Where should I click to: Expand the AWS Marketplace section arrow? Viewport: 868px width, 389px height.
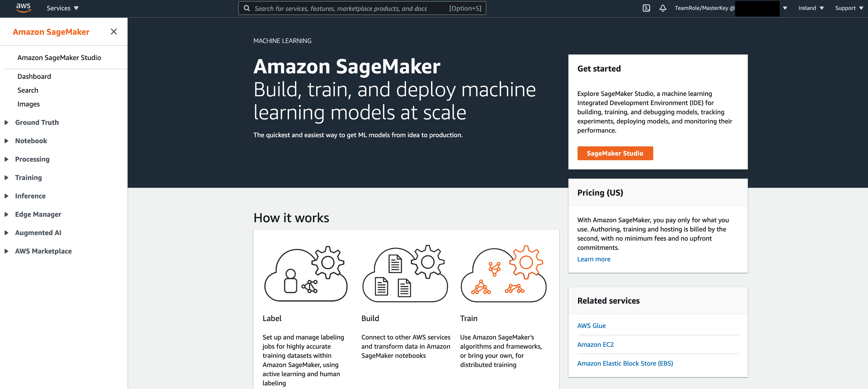coord(6,251)
